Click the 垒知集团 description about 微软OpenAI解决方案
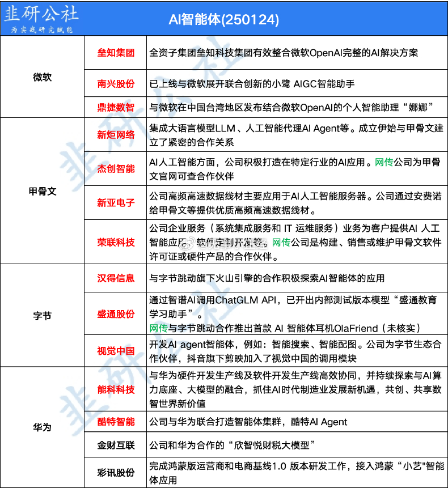 click(x=284, y=53)
